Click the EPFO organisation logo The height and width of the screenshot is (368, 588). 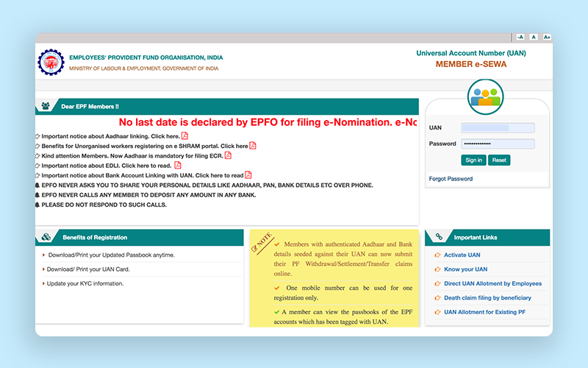pyautogui.click(x=51, y=63)
